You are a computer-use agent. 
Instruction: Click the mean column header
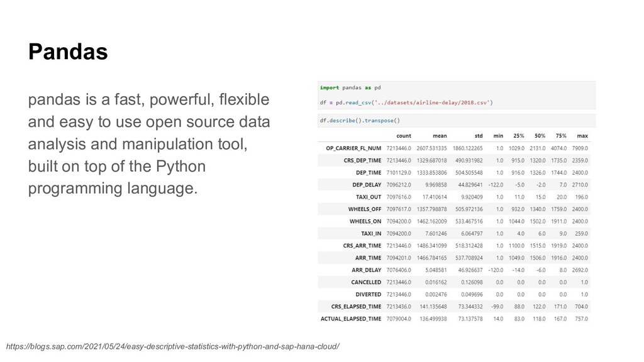440,136
